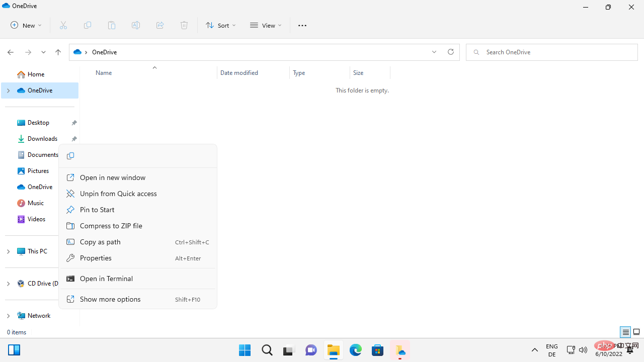Image resolution: width=644 pixels, height=362 pixels.
Task: Open Task View on taskbar
Action: click(288, 350)
